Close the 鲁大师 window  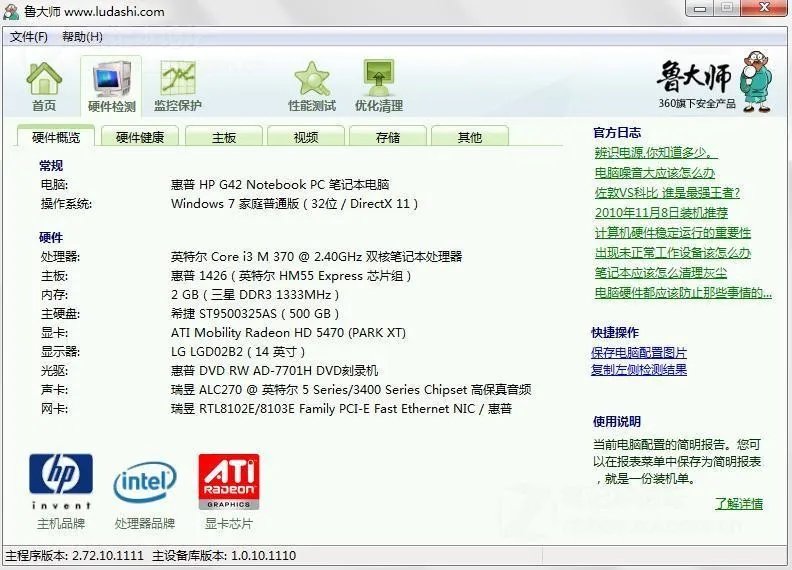(765, 8)
